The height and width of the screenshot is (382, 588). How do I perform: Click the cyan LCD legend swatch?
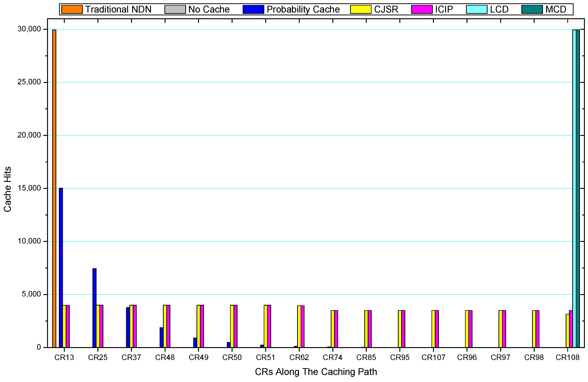click(x=477, y=9)
